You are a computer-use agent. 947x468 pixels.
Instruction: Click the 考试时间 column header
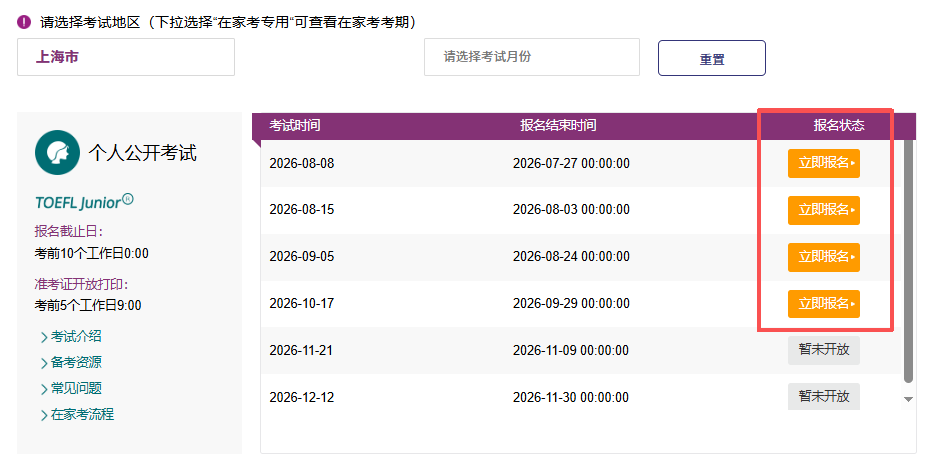click(x=295, y=126)
